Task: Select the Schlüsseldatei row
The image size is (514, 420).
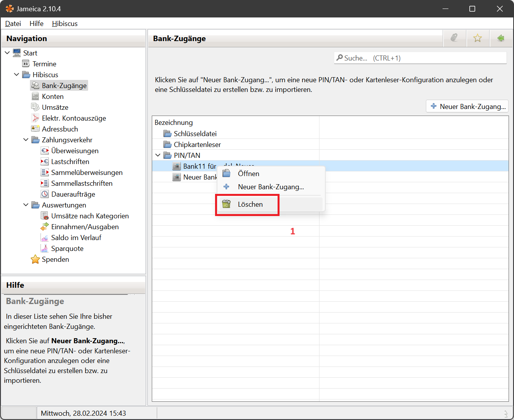Action: (330, 133)
